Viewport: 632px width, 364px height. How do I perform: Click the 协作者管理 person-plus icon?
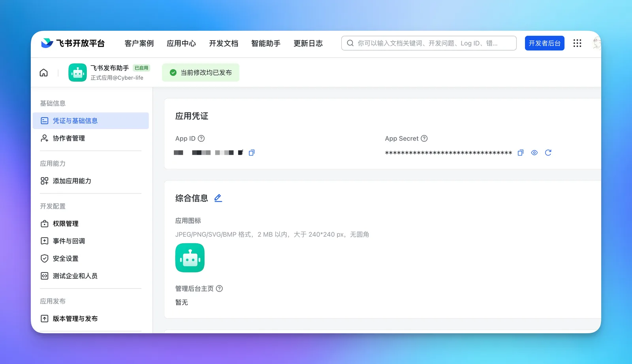45,138
